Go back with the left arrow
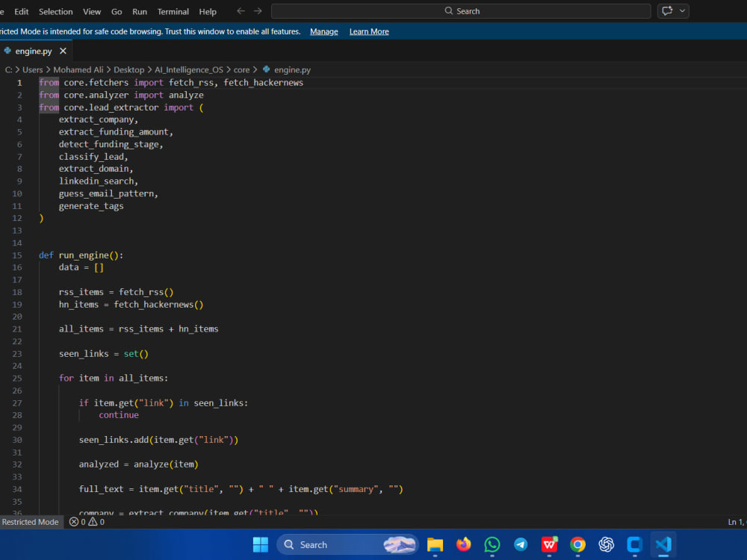Screen dimensions: 747x560 click(241, 11)
